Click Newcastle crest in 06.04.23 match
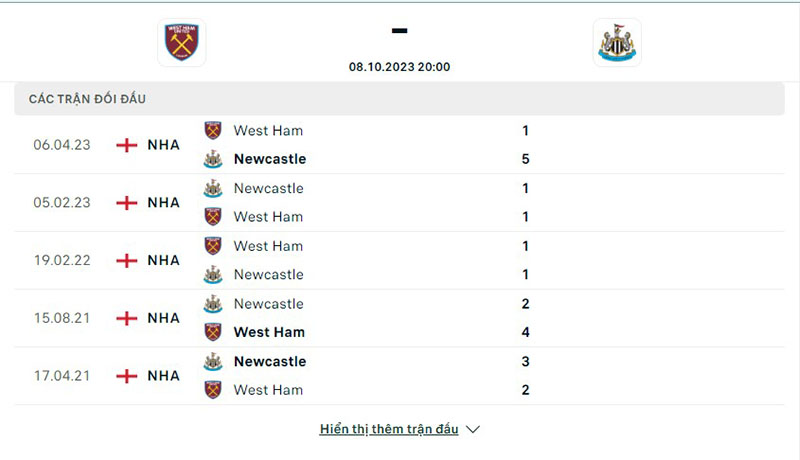This screenshot has height=460, width=800. point(213,159)
